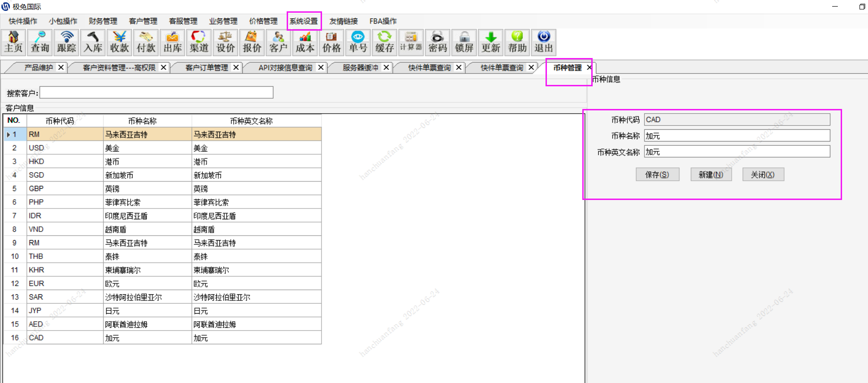Screen dimensions: 868x383
Task: Click the 查询 search toolbar icon
Action: [x=40, y=42]
